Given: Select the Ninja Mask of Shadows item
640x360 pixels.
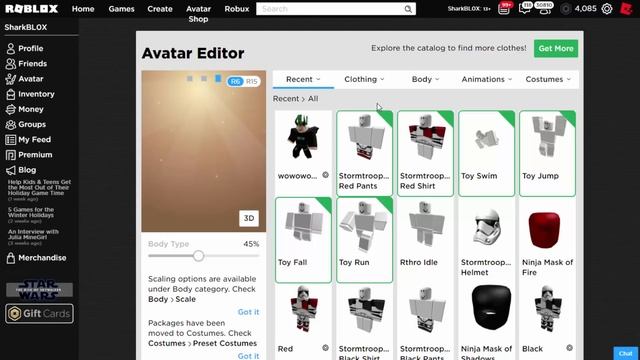Looking at the screenshot, I should pyautogui.click(x=487, y=322).
